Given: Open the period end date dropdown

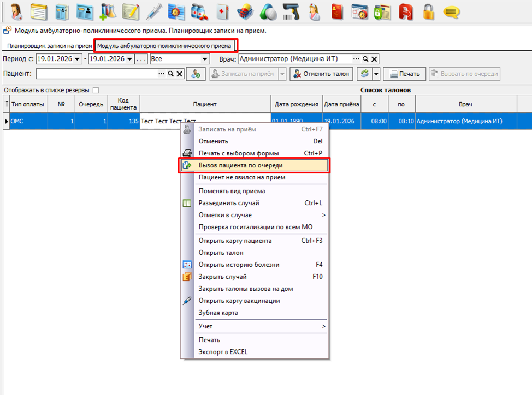Looking at the screenshot, I should [x=129, y=59].
